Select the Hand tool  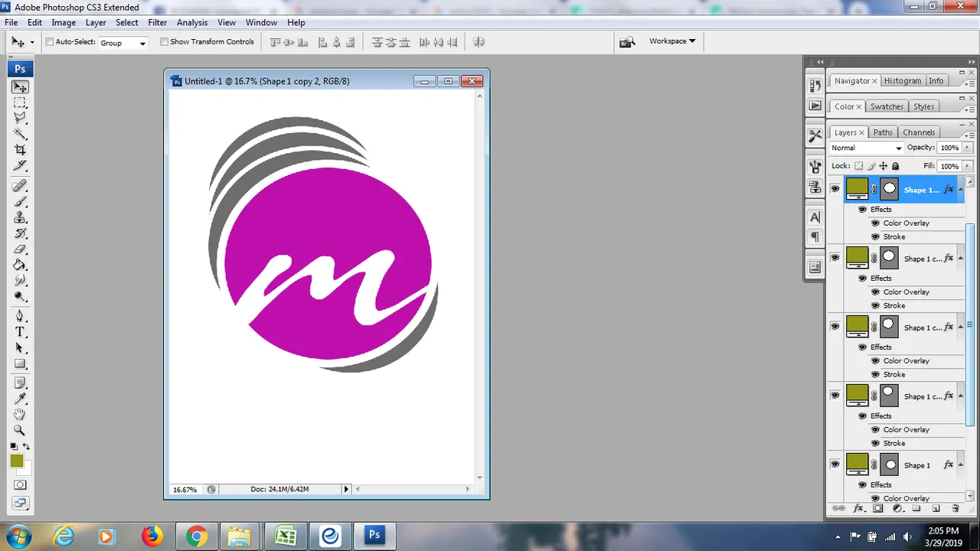(20, 414)
